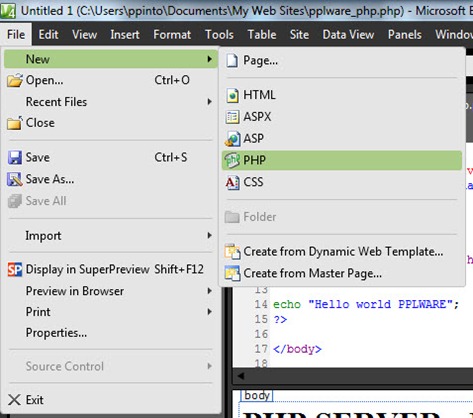
Task: Open the View menu
Action: point(85,34)
